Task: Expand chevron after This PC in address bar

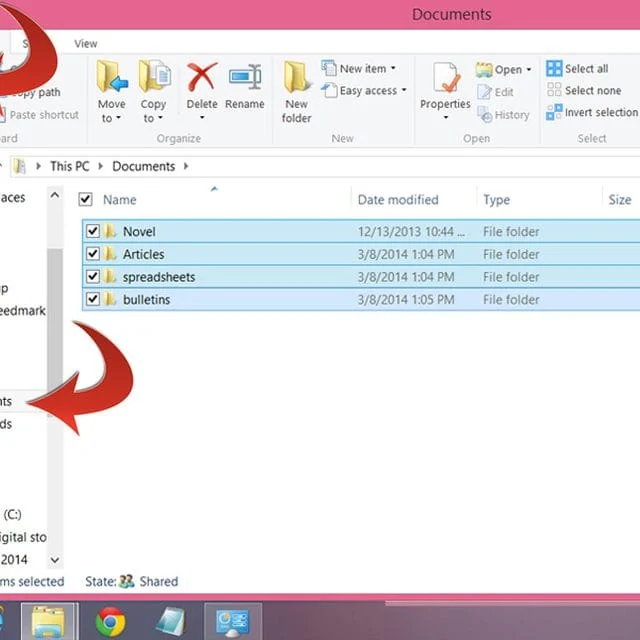Action: click(x=100, y=166)
